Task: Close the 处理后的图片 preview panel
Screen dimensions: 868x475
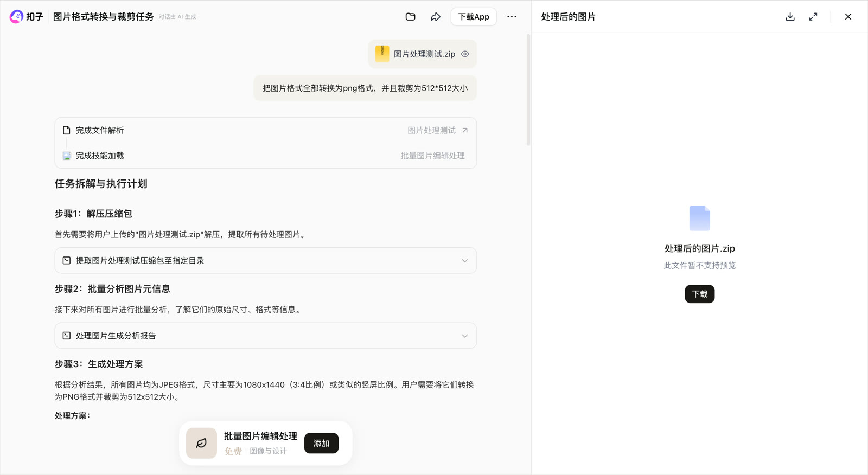Action: (x=848, y=17)
